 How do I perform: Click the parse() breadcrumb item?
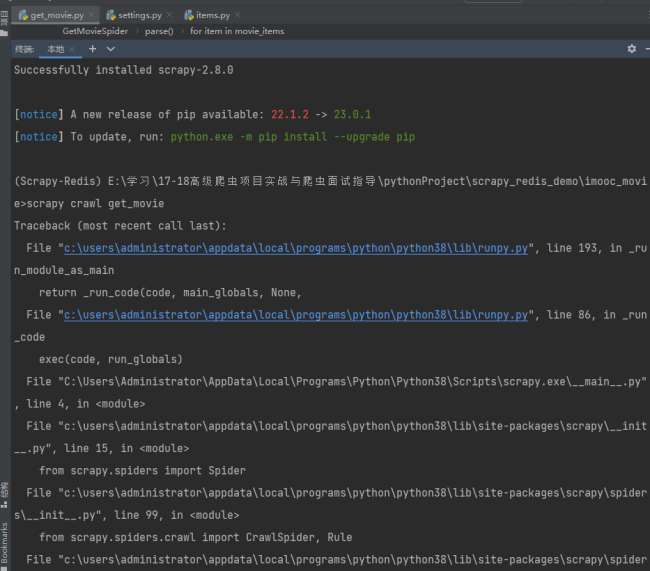[158, 31]
